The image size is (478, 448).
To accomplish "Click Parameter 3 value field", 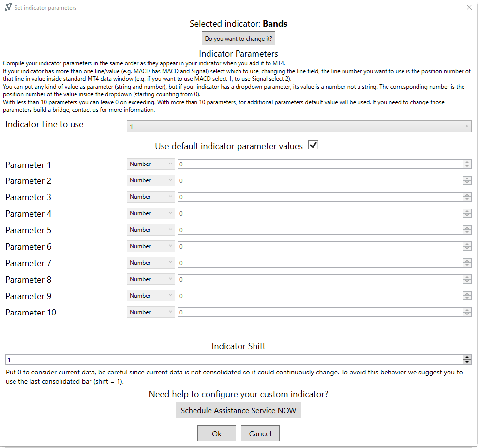I will click(320, 197).
